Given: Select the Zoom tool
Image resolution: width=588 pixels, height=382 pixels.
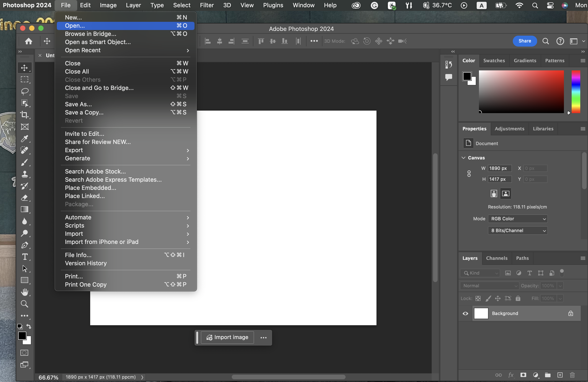Looking at the screenshot, I should pyautogui.click(x=24, y=304).
